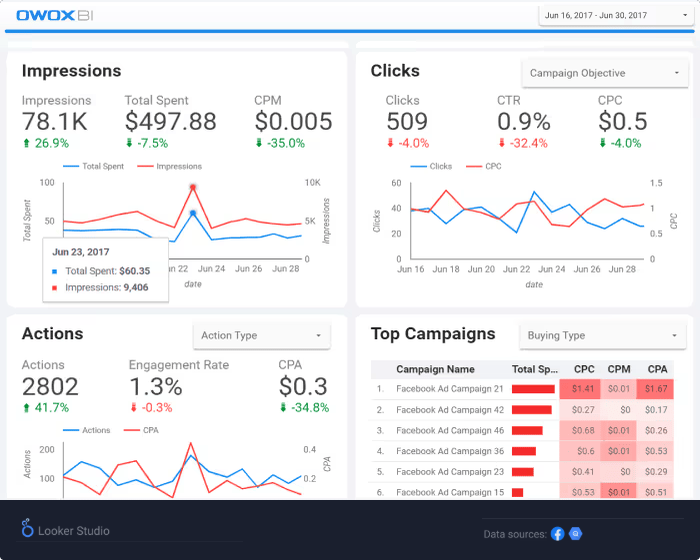Image resolution: width=700 pixels, height=560 pixels.
Task: Click the Total Spent -7.5% down arrow
Action: 129,143
